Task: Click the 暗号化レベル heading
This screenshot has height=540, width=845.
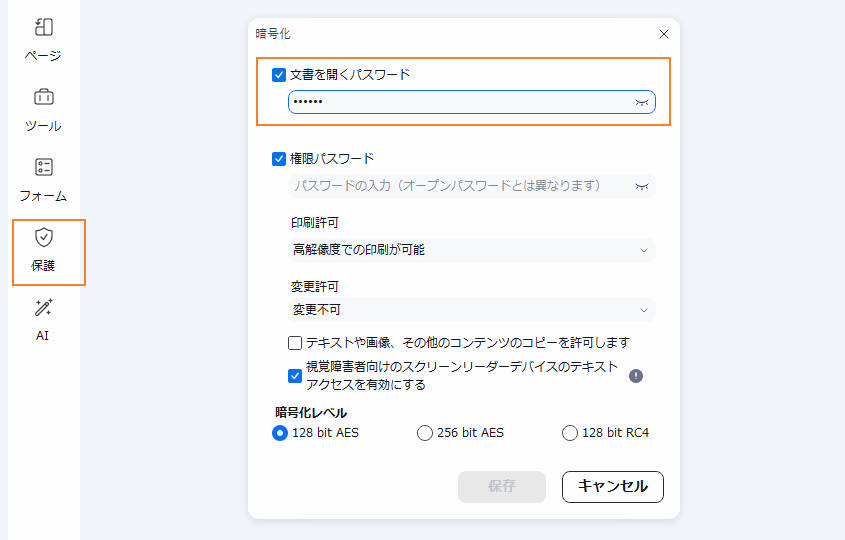Action: pyautogui.click(x=311, y=413)
